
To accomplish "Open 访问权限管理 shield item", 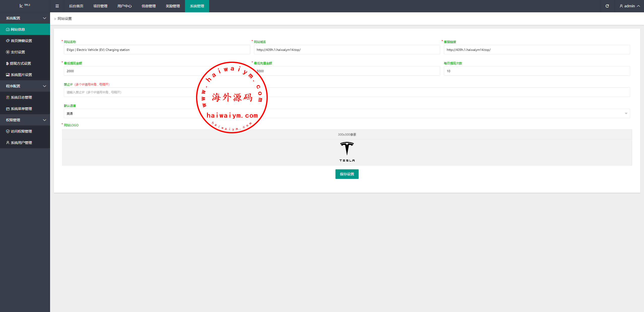I will pyautogui.click(x=21, y=131).
